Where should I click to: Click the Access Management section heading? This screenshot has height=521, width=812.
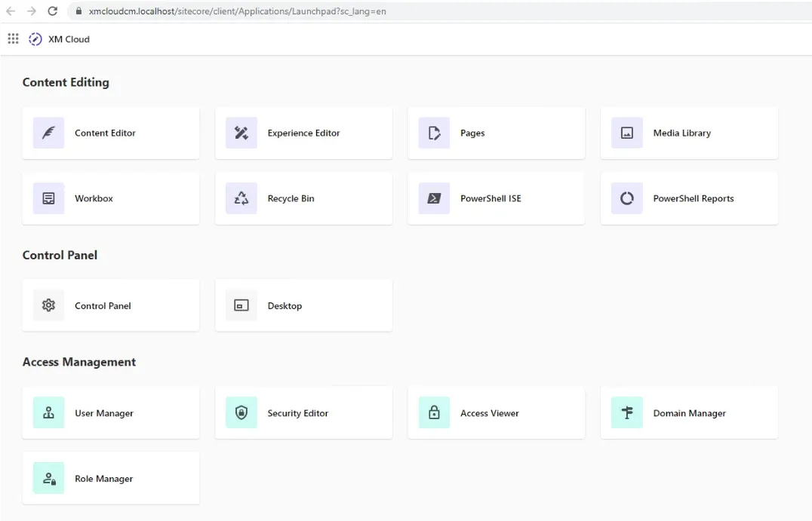pos(78,362)
